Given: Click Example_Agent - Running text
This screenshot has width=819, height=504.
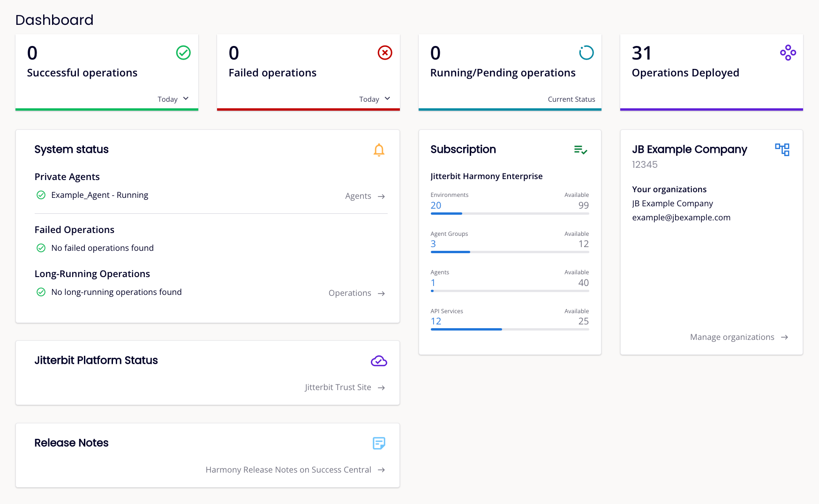Looking at the screenshot, I should (x=100, y=195).
